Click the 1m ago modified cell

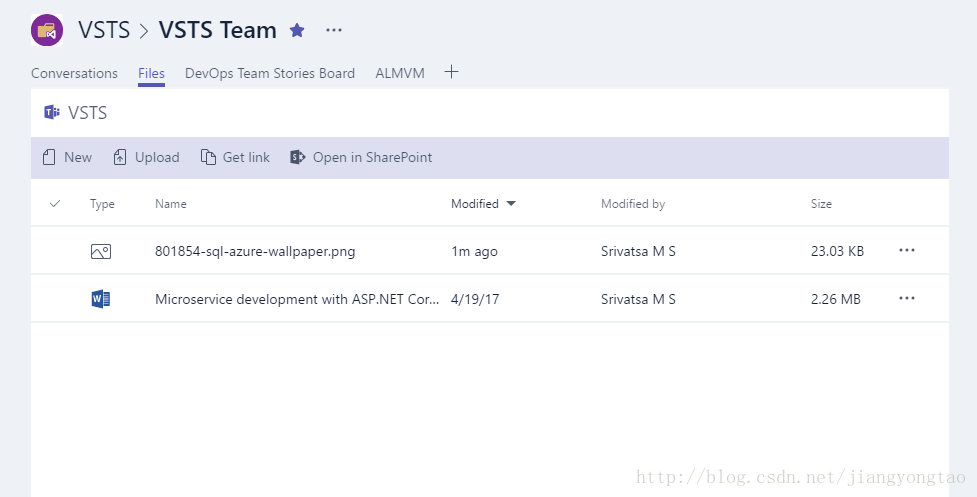click(475, 252)
